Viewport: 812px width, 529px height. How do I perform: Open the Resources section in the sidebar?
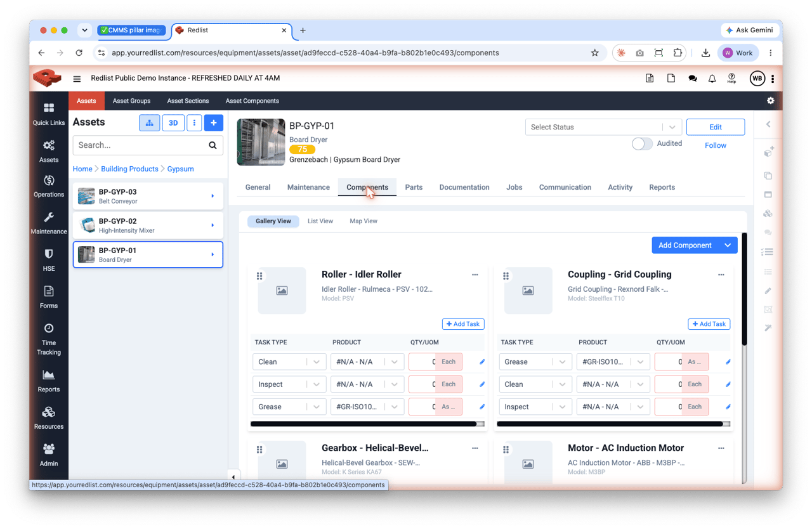click(x=49, y=418)
